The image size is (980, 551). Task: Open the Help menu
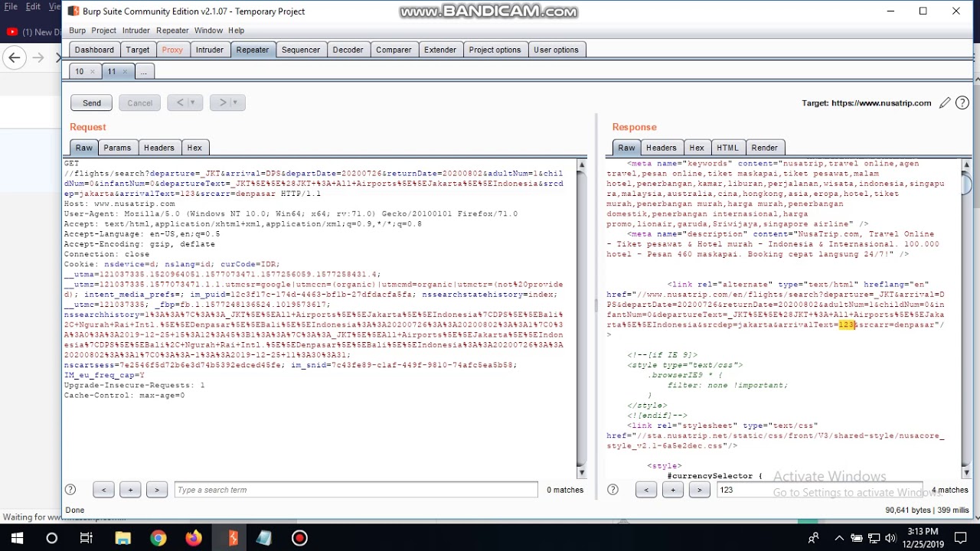pos(236,31)
